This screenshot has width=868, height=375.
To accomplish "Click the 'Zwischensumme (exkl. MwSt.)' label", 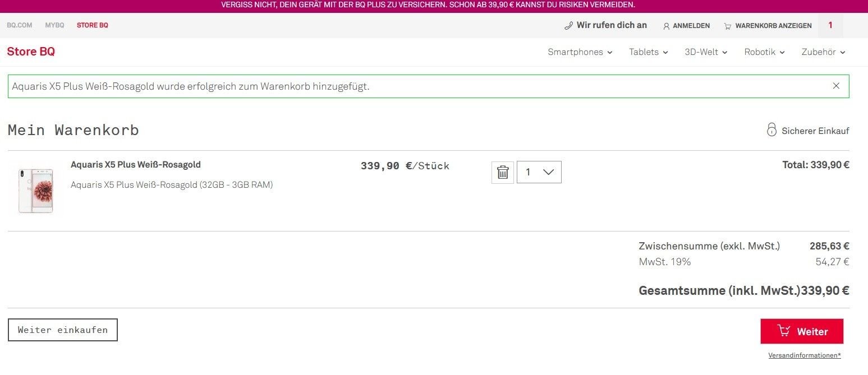I will point(709,246).
